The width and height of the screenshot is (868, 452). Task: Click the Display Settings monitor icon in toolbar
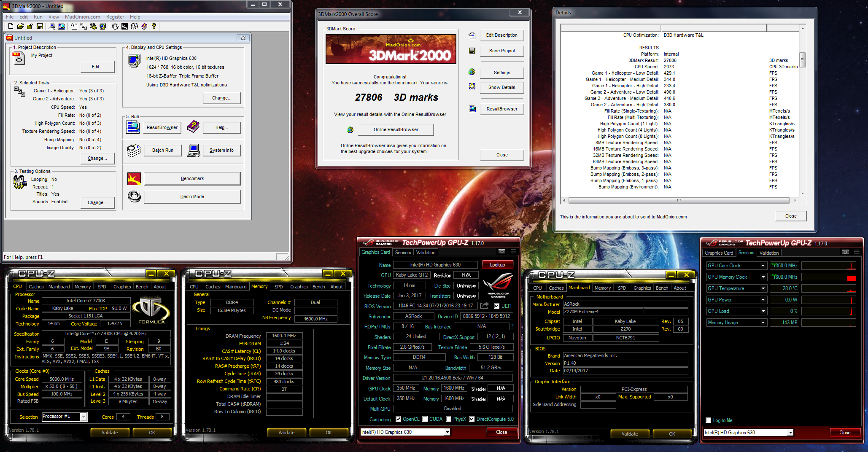tap(103, 26)
